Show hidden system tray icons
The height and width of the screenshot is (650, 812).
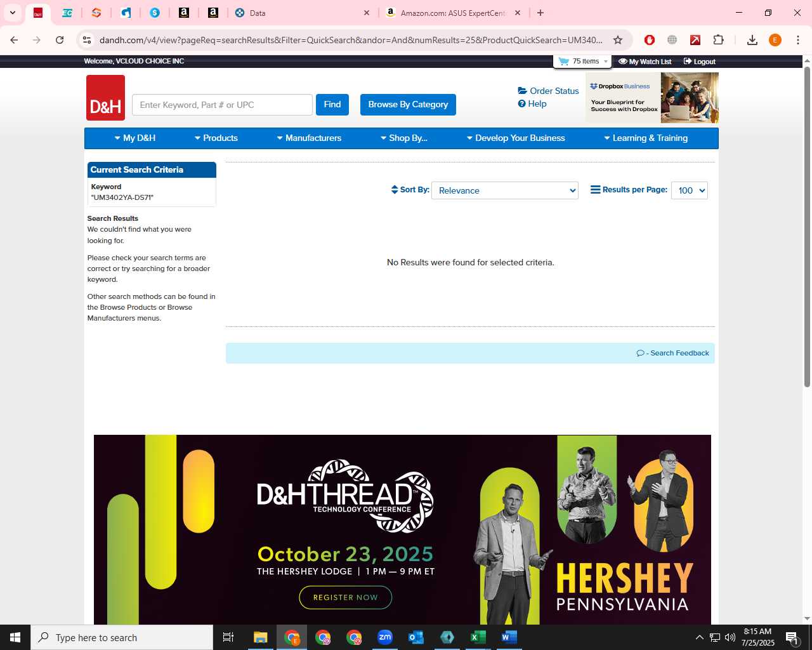(699, 637)
